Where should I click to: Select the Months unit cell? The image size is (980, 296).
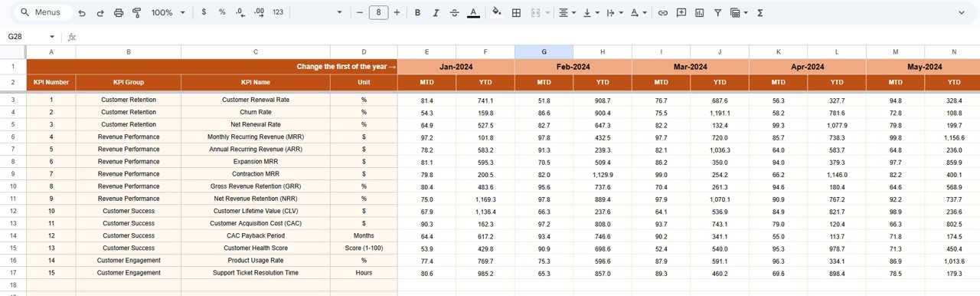tap(364, 235)
